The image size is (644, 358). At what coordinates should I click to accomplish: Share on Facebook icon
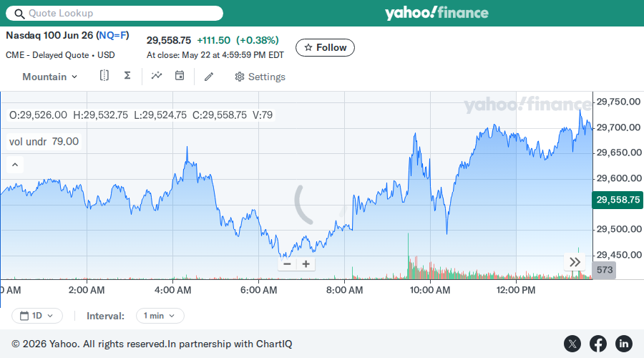[598, 344]
